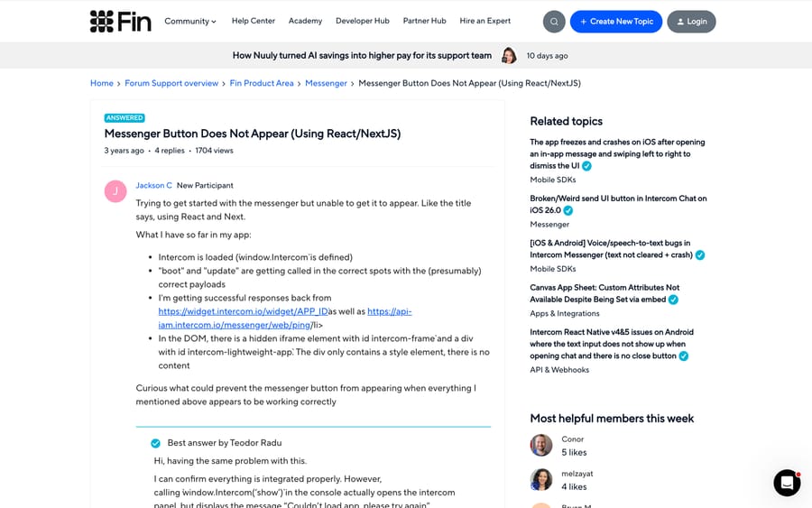Click the Related topics heading
The width and height of the screenshot is (812, 508).
click(x=566, y=121)
